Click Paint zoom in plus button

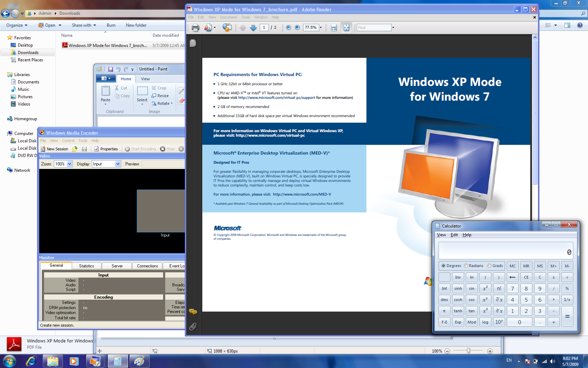(490, 351)
